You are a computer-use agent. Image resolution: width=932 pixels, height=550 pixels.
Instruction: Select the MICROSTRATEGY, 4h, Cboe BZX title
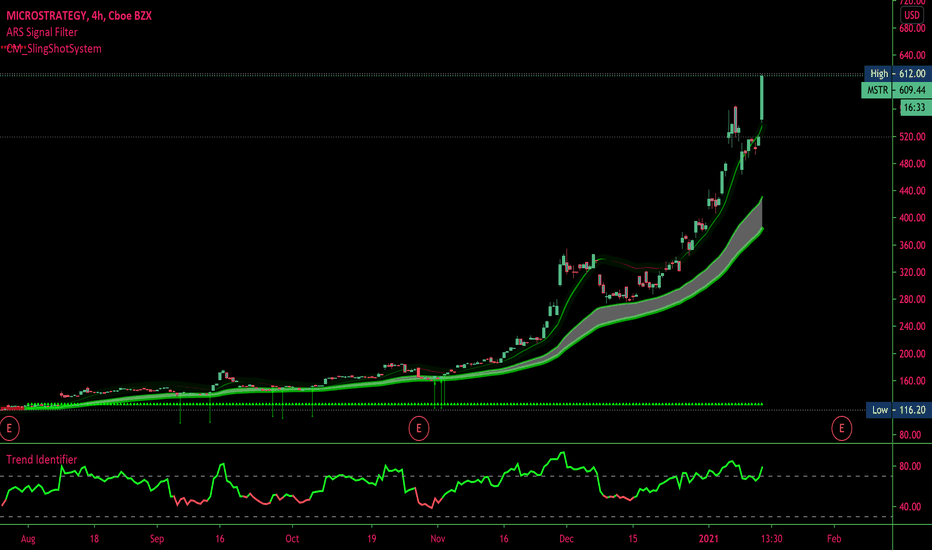coord(79,16)
